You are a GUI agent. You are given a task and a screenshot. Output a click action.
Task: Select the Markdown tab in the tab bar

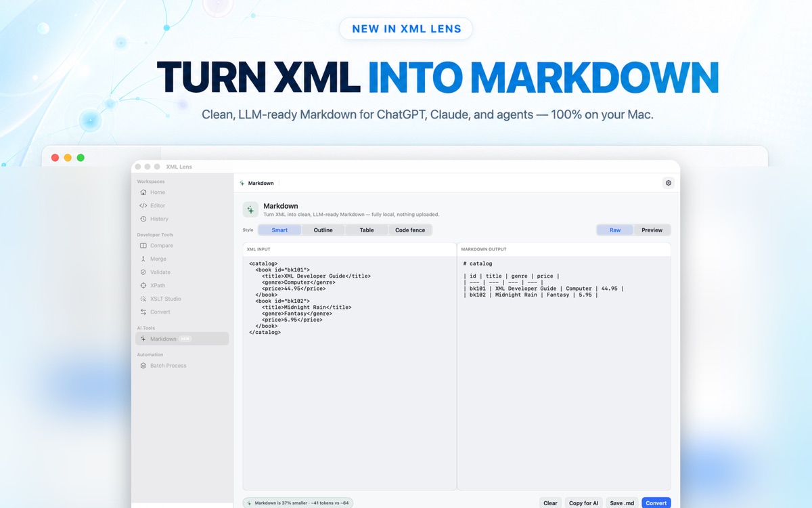click(x=257, y=183)
